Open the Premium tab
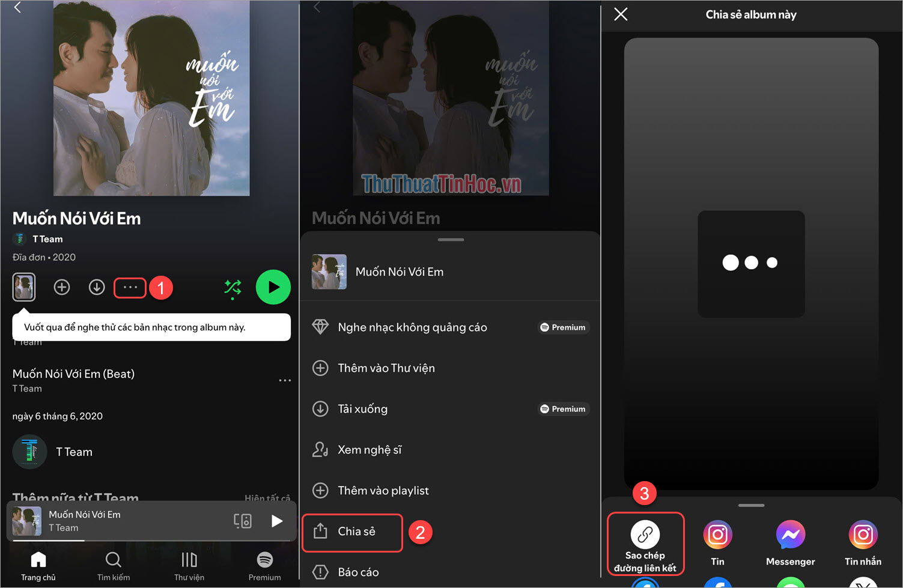The image size is (903, 588). point(265,566)
